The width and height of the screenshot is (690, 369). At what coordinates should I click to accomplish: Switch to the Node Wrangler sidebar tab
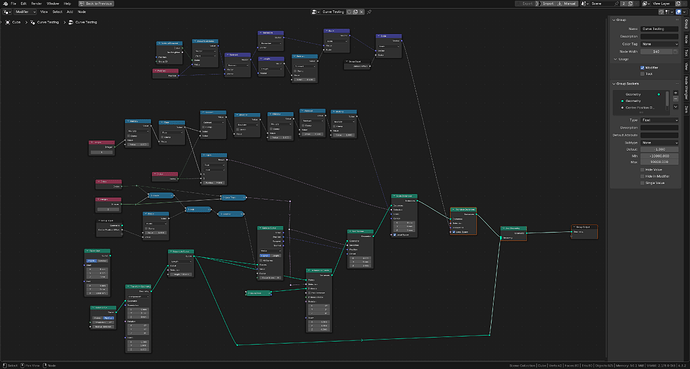pos(686,87)
